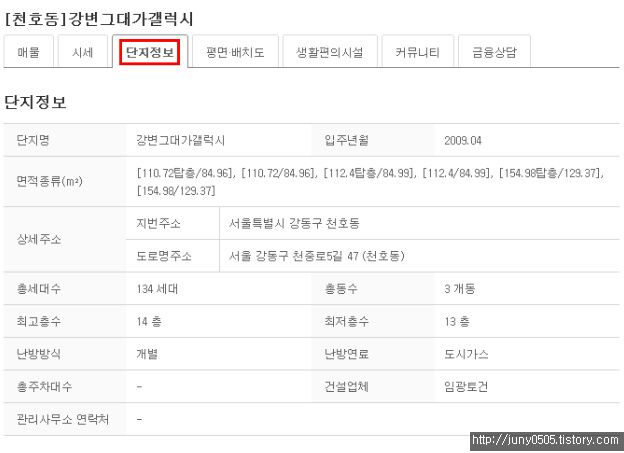The image size is (624, 453).
Task: Click the 지번주소 label
Action: (158, 223)
